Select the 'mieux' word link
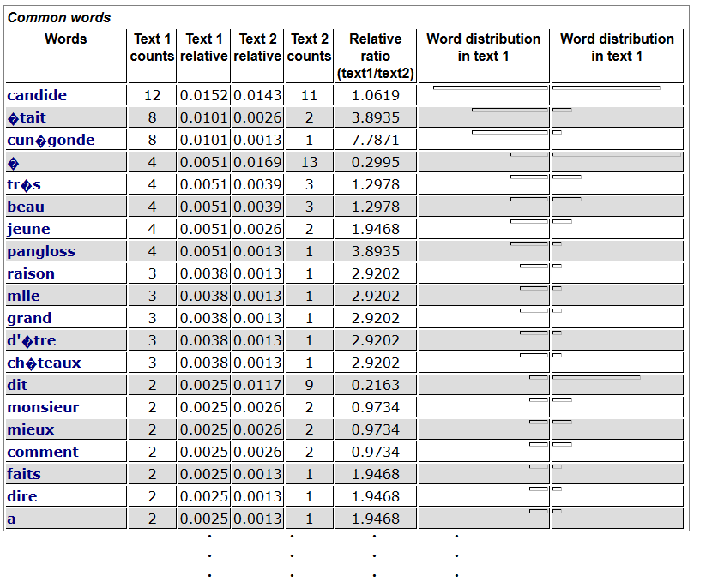The height and width of the screenshot is (588, 706). 31,429
